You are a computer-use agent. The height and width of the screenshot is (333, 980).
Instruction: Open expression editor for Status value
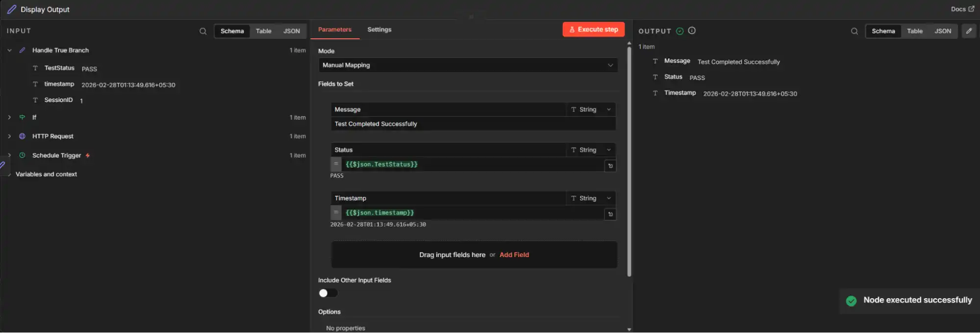(610, 166)
